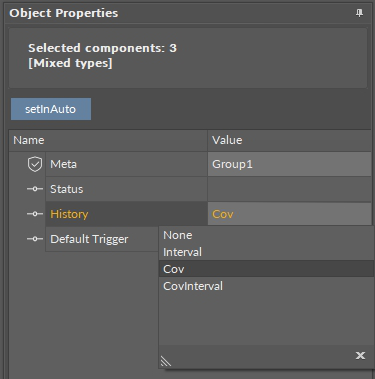Click the dropdown resize grip icon
Screen dimensions: 375x379
(166, 361)
